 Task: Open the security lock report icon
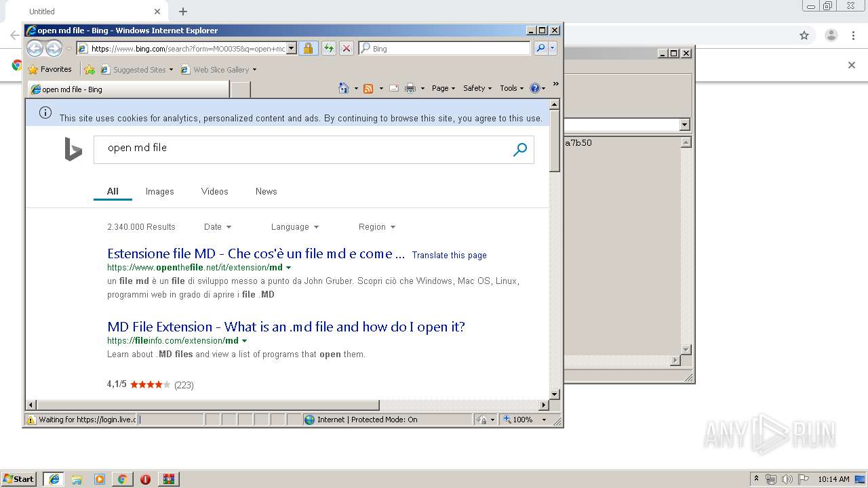click(x=308, y=48)
